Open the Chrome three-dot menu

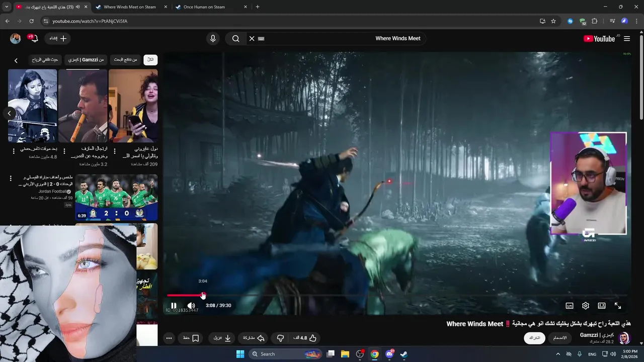coord(637,21)
